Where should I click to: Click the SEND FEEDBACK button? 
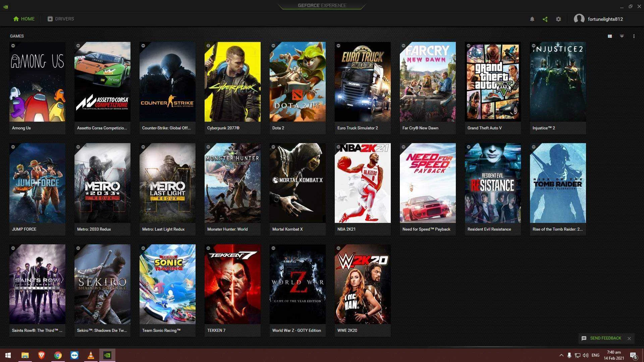click(601, 338)
